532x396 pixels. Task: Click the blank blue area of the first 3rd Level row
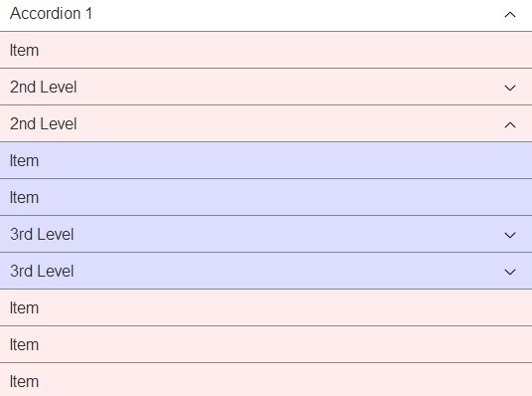coord(288,234)
